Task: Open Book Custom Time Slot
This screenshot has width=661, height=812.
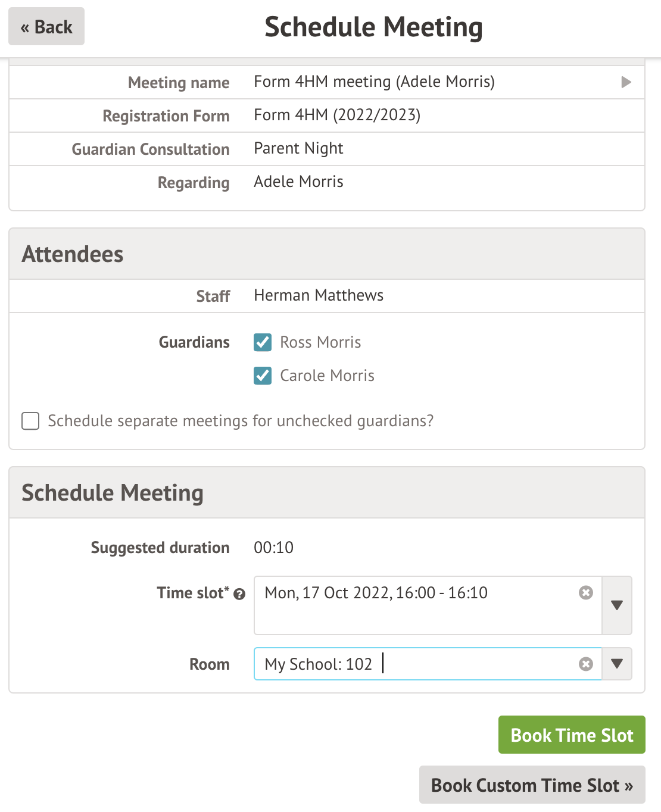Action: tap(532, 785)
